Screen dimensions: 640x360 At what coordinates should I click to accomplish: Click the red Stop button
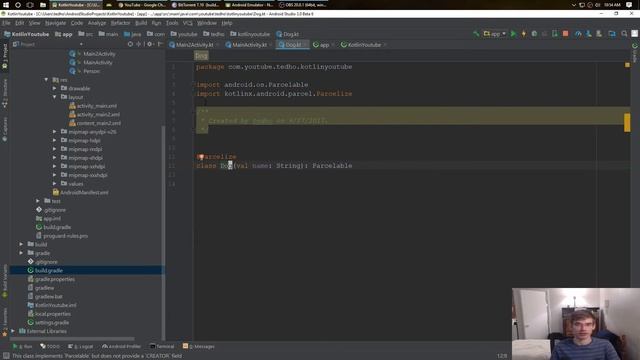coord(565,34)
